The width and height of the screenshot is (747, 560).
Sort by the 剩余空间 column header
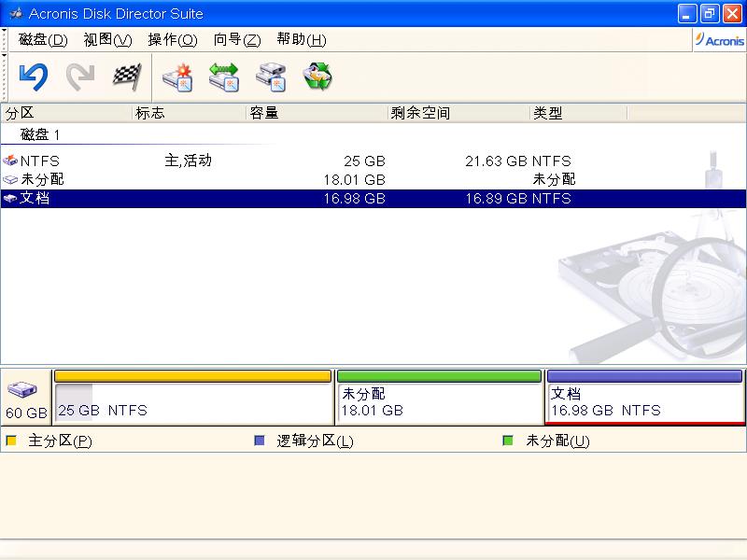coord(458,113)
